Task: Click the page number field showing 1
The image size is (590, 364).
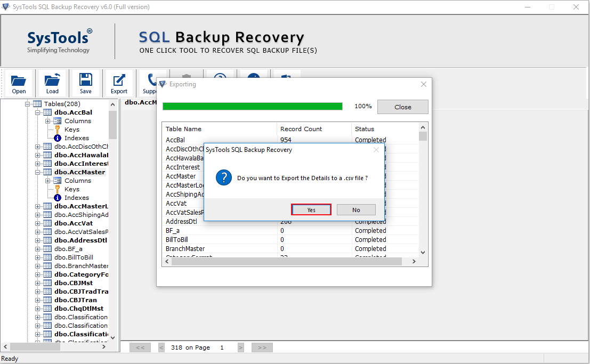Action: [x=222, y=347]
